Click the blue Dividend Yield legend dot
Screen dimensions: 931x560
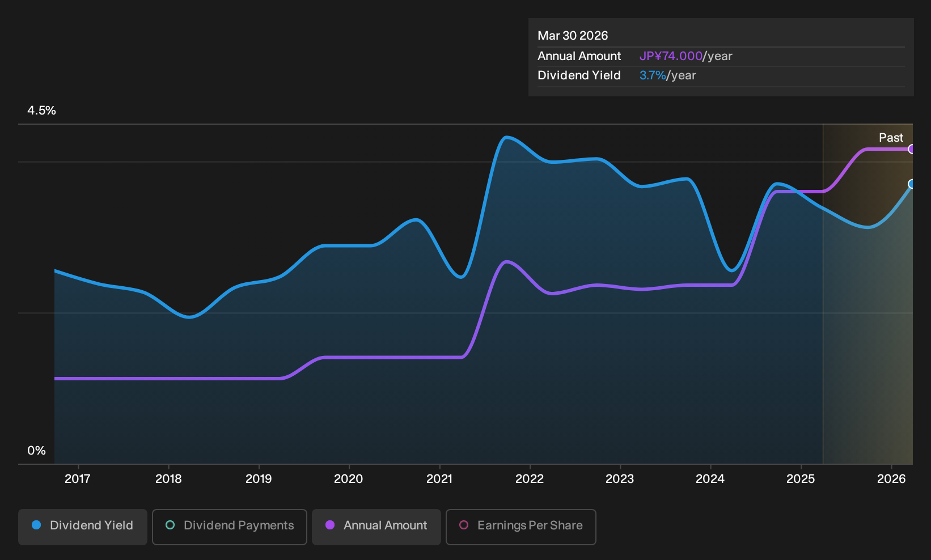pos(36,525)
